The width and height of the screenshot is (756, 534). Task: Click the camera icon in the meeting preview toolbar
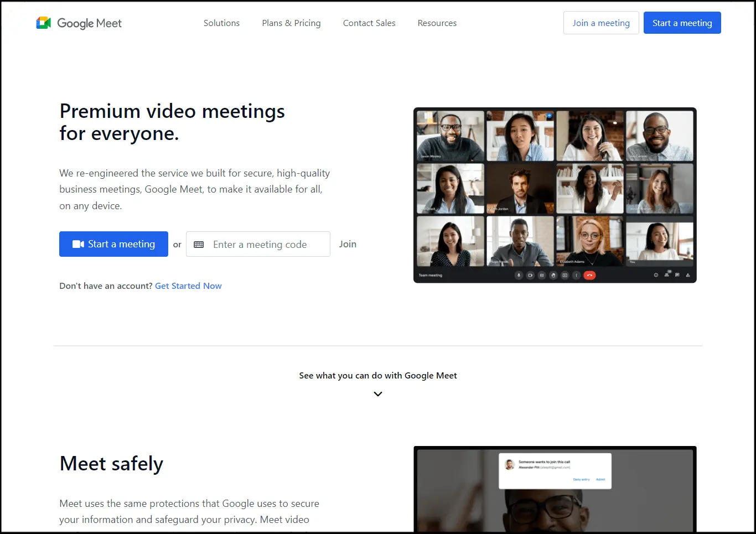pyautogui.click(x=530, y=275)
